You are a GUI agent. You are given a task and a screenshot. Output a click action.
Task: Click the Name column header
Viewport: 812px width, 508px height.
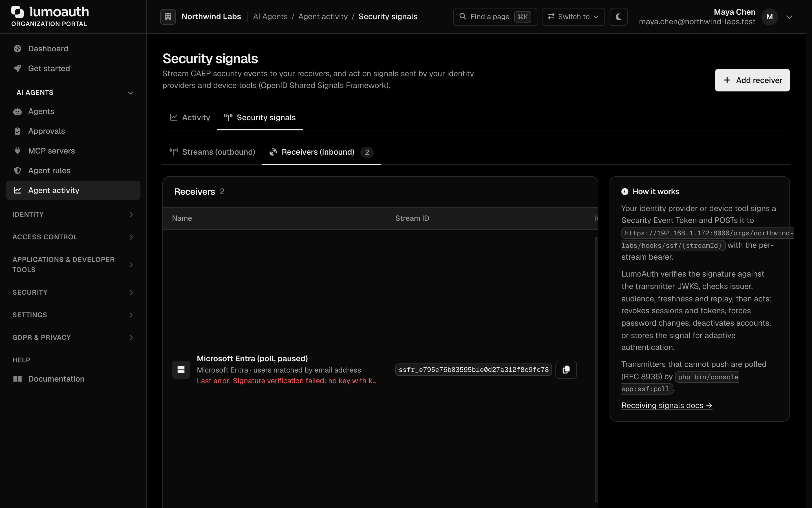(x=182, y=218)
